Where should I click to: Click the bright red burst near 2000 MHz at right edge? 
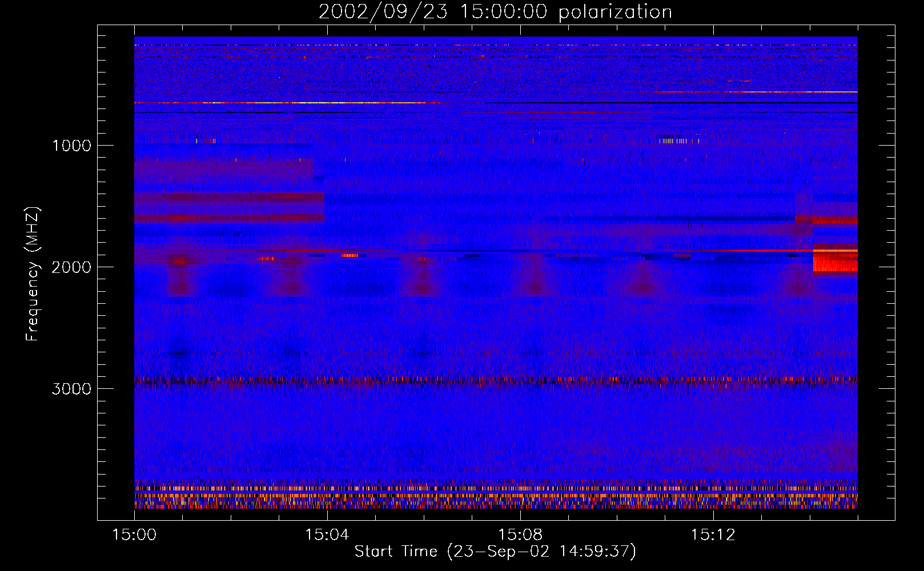pyautogui.click(x=835, y=262)
